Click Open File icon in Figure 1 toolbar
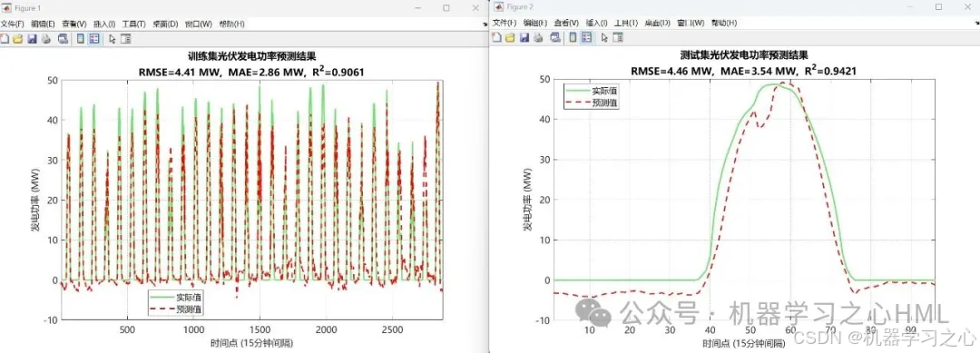 click(x=17, y=39)
